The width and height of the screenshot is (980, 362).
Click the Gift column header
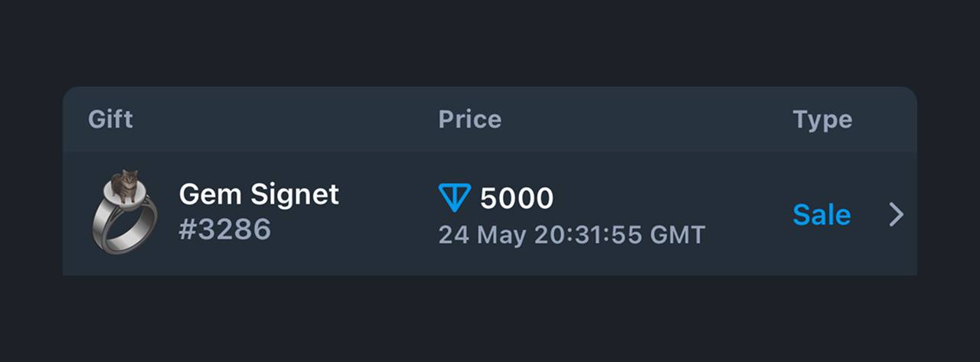pyautogui.click(x=111, y=119)
